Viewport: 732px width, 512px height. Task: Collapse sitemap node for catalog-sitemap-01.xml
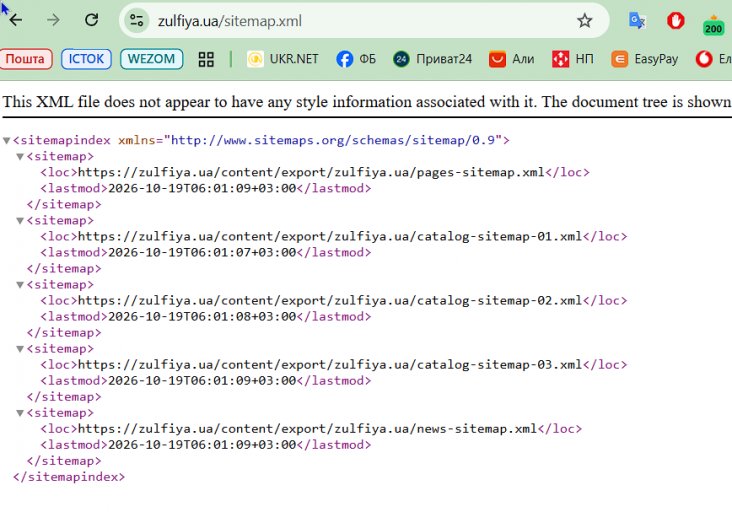(x=20, y=221)
